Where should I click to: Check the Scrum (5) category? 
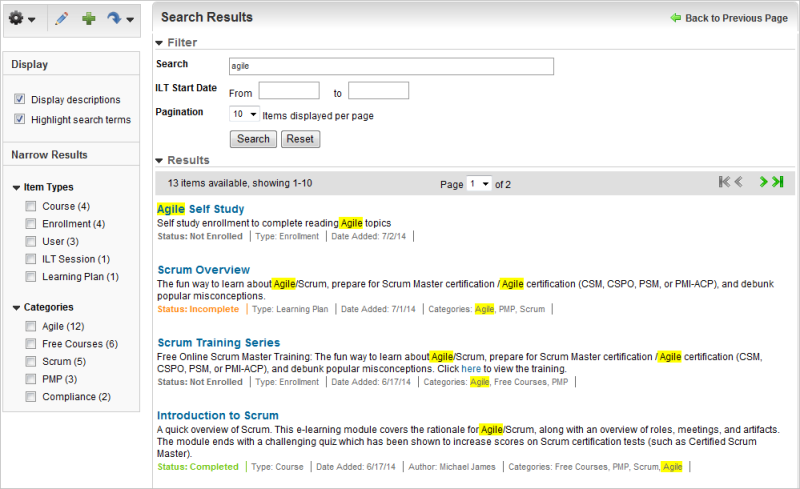[31, 361]
